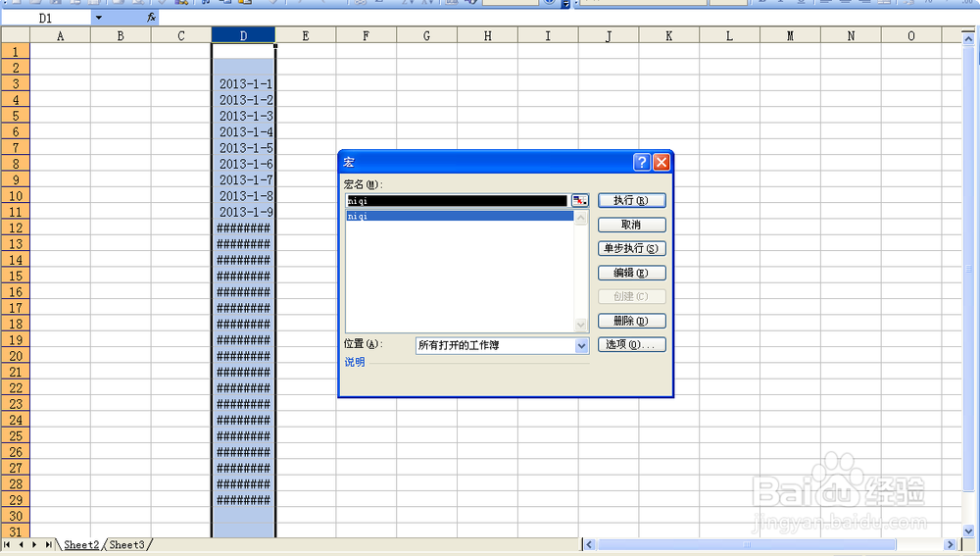Click cell showing 2013-1-5
Viewport: 980px width, 556px height.
click(x=244, y=148)
